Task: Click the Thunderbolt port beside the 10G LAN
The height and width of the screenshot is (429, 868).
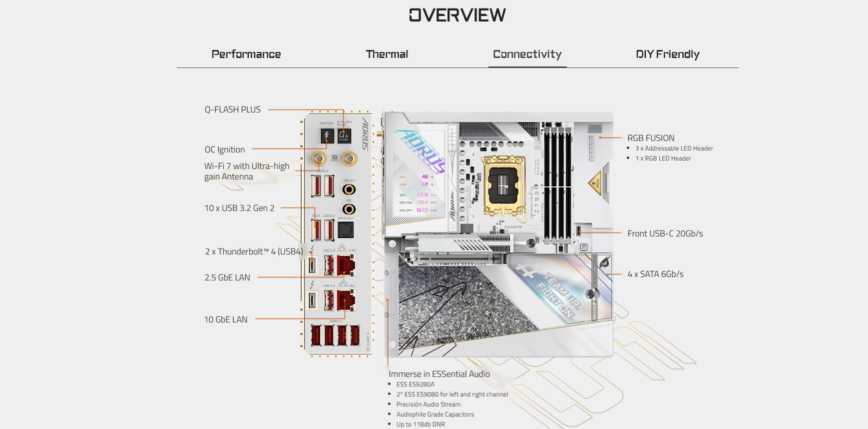Action: [x=312, y=300]
